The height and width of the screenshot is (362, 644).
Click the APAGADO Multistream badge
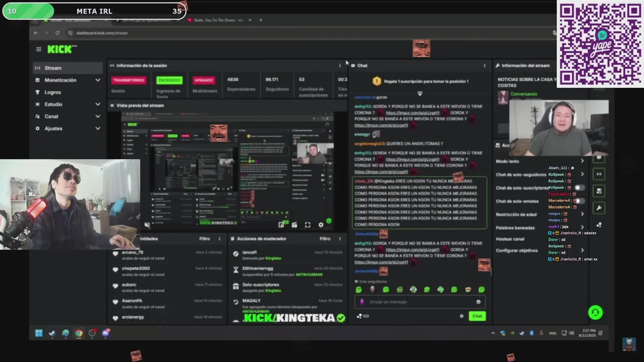[x=203, y=80]
